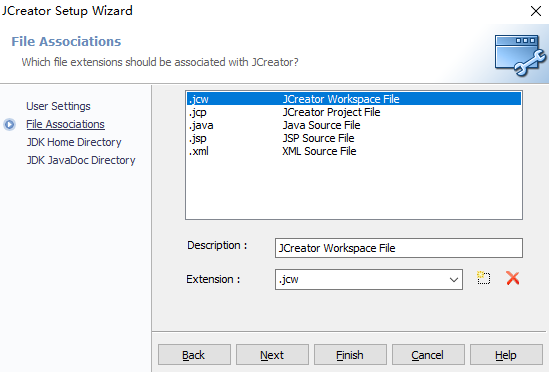Delete extension with red X icon
The width and height of the screenshot is (549, 372).
pos(513,278)
